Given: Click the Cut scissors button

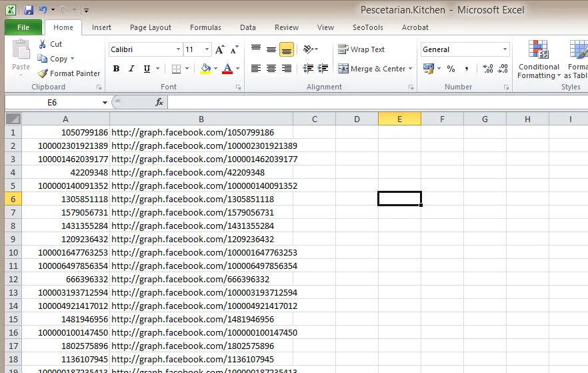Looking at the screenshot, I should pos(50,44).
